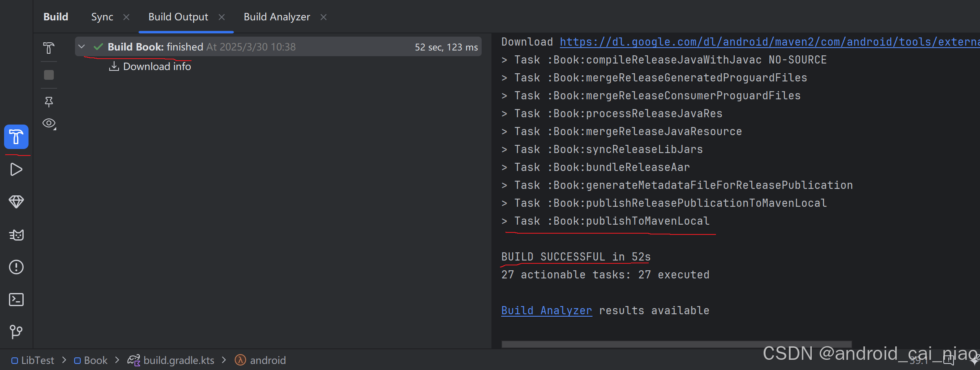Click the Task :Book:processReleaseJavaRes line
The image size is (980, 370).
612,114
